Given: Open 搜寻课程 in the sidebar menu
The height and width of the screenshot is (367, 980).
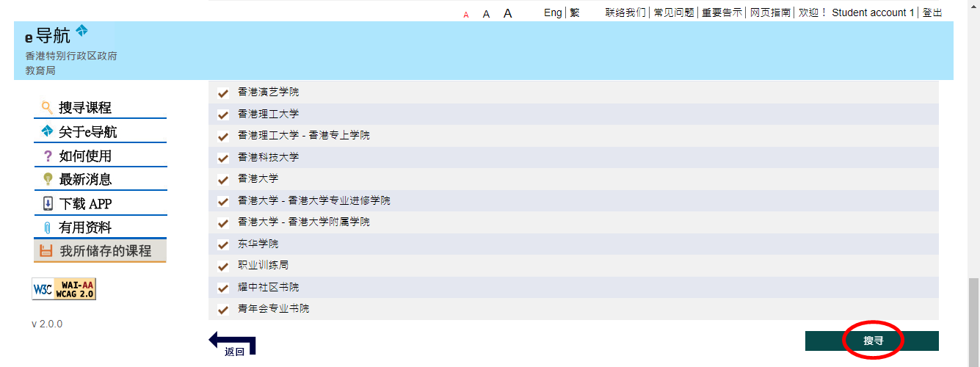Looking at the screenshot, I should pos(100,108).
